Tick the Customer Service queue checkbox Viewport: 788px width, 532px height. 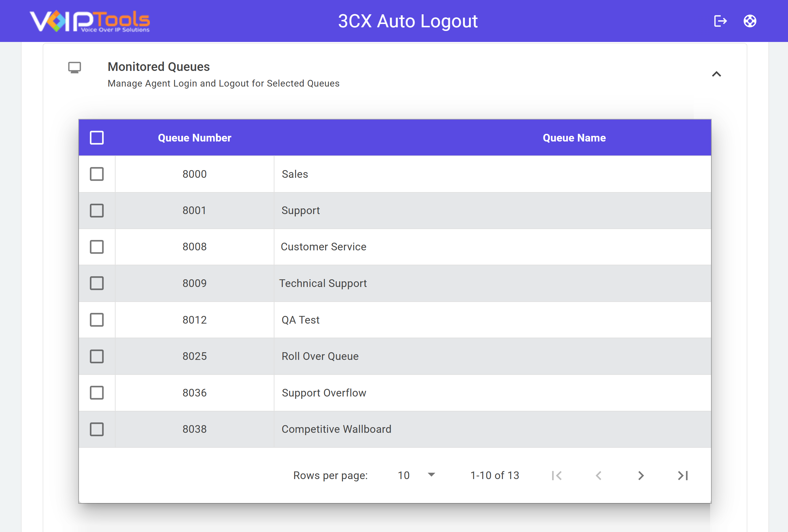pyautogui.click(x=97, y=247)
